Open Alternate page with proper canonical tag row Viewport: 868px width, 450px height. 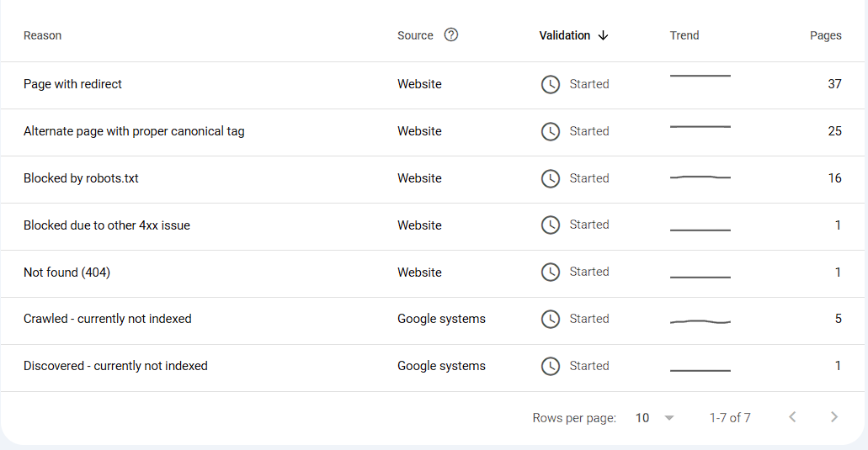pos(134,131)
